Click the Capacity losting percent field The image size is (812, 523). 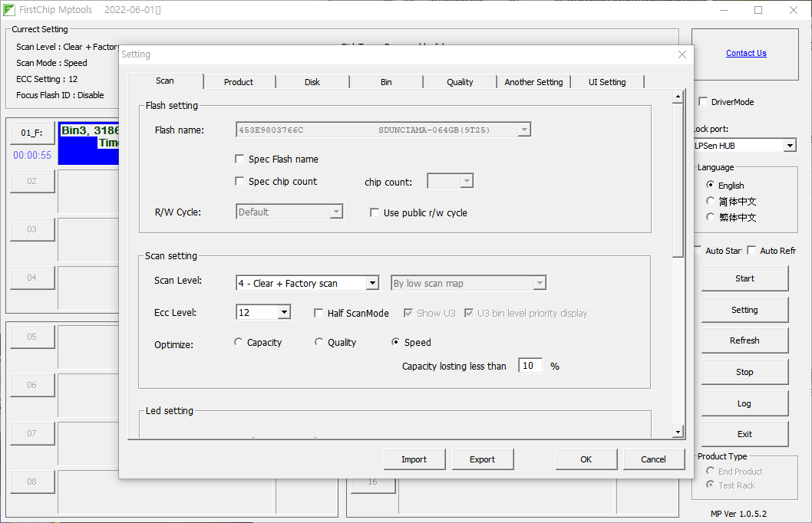530,366
